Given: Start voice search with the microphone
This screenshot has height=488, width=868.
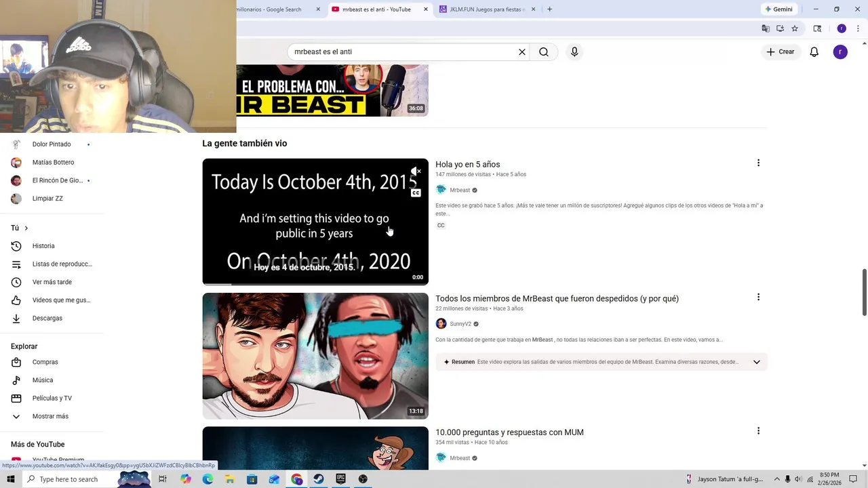Looking at the screenshot, I should click(574, 52).
